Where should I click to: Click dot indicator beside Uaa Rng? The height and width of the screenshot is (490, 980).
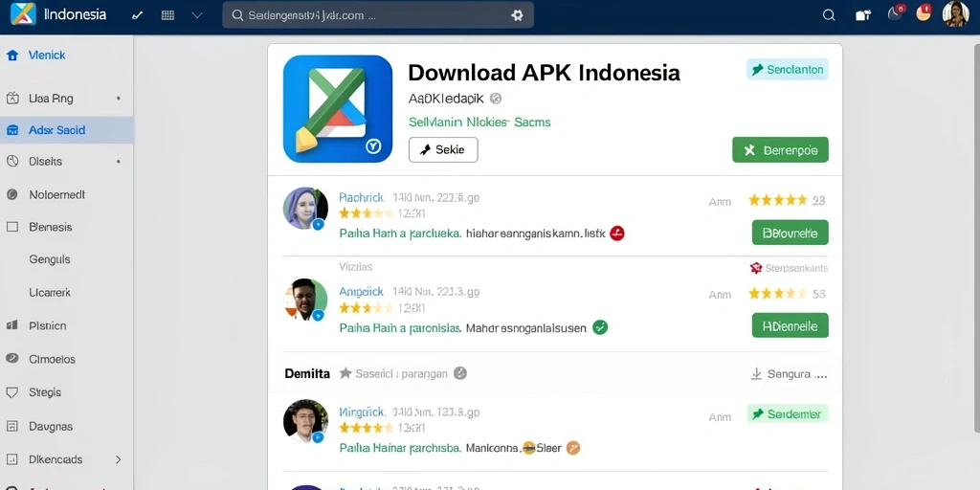point(118,99)
